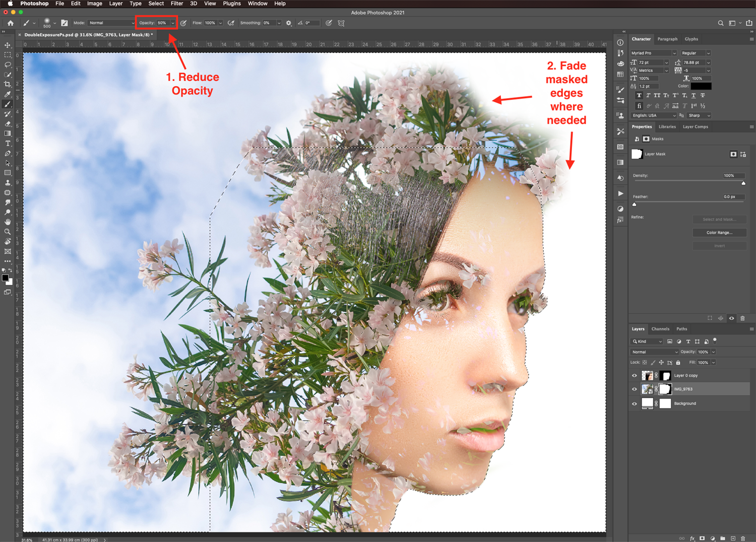
Task: Switch to the Paths tab
Action: 682,329
